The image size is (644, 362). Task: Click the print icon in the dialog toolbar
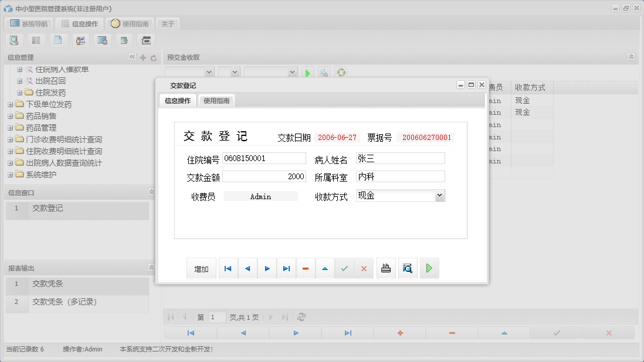point(385,268)
